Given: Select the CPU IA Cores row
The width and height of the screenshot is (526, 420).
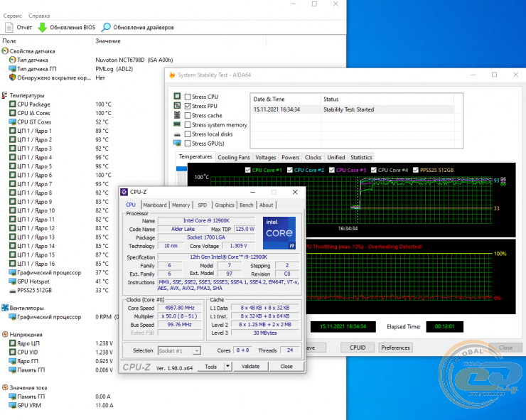Looking at the screenshot, I should click(60, 113).
